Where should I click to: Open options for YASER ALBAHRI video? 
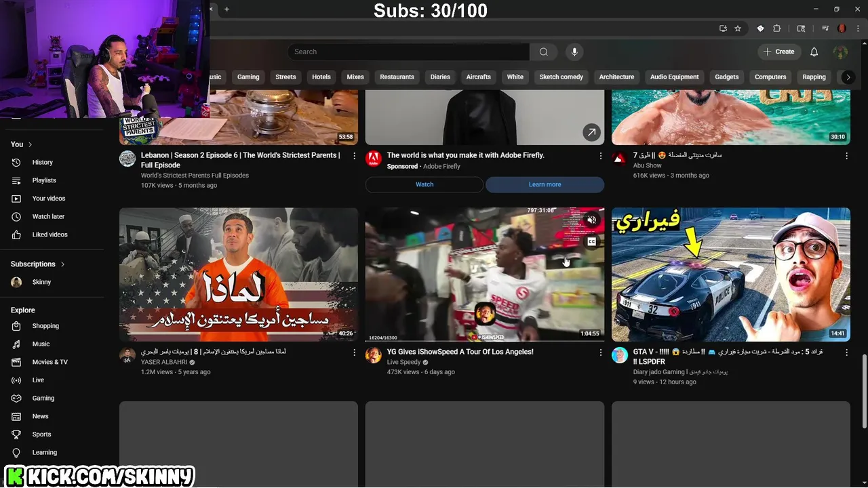pos(354,352)
